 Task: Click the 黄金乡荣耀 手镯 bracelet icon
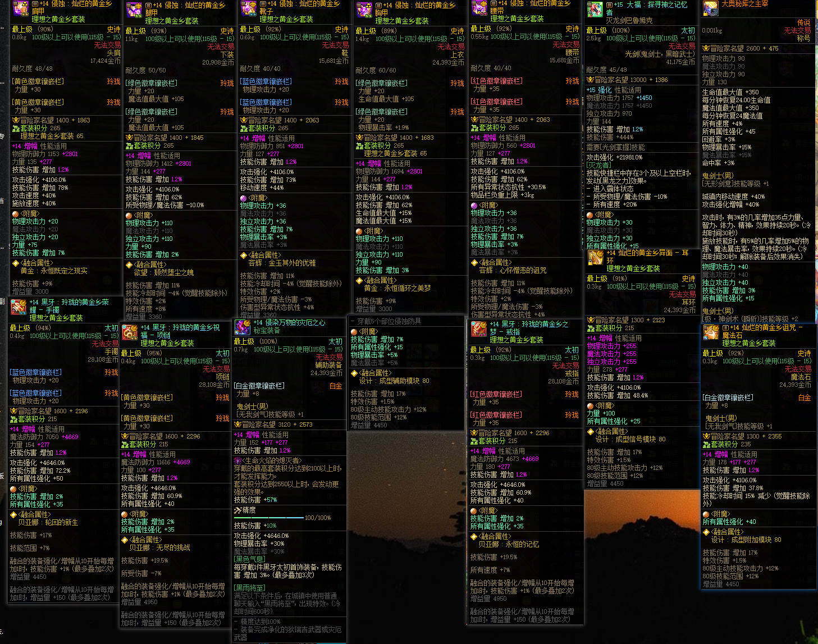click(19, 308)
